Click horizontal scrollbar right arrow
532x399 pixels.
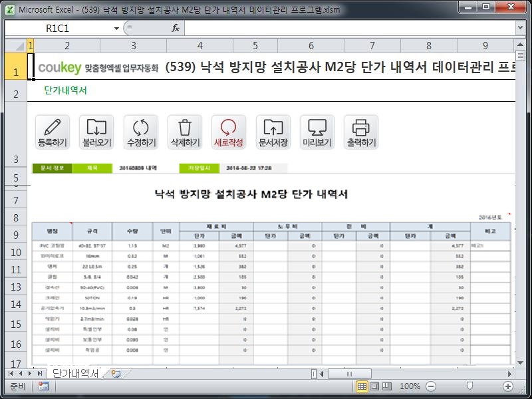[509, 374]
